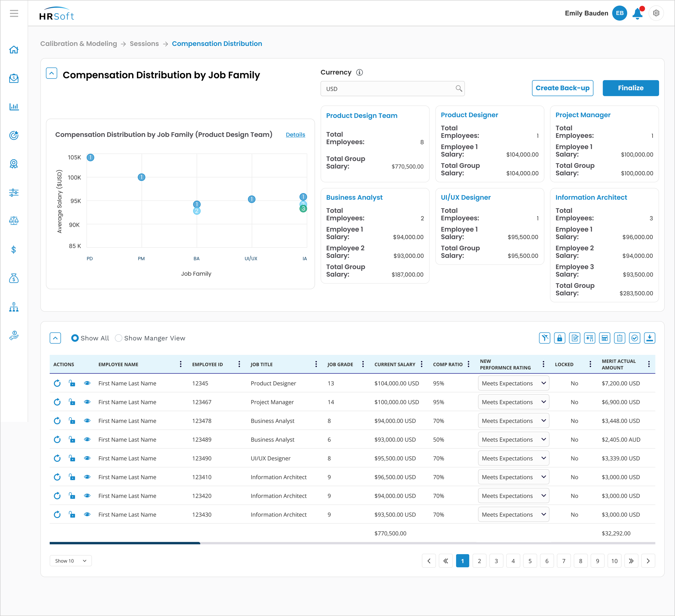Open the Show 10 rows dropdown
The width and height of the screenshot is (675, 616).
71,561
